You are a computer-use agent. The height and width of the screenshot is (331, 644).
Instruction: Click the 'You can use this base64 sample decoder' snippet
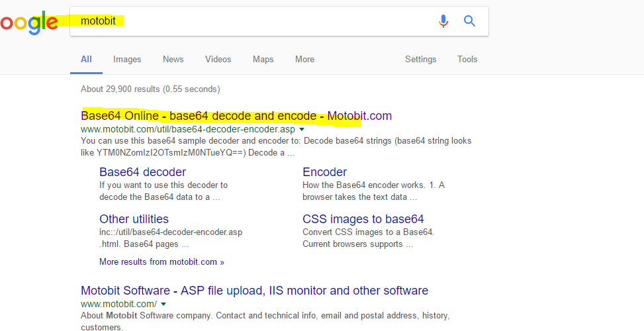click(276, 146)
